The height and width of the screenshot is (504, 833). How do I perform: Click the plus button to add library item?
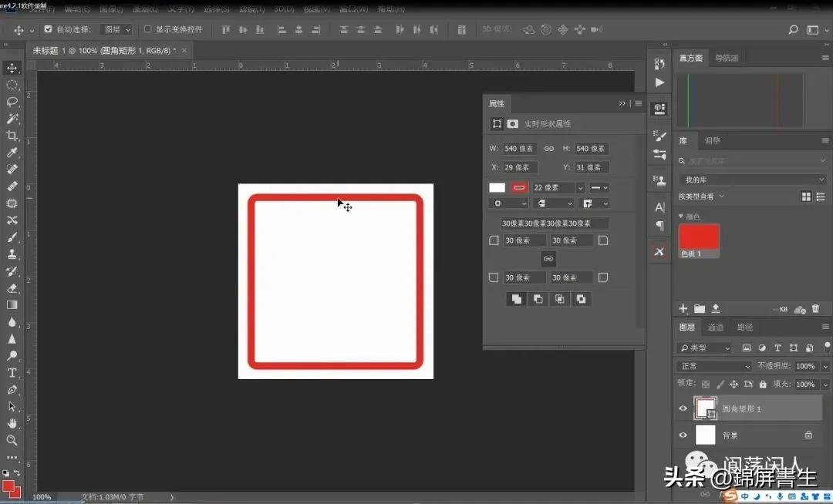coord(682,308)
